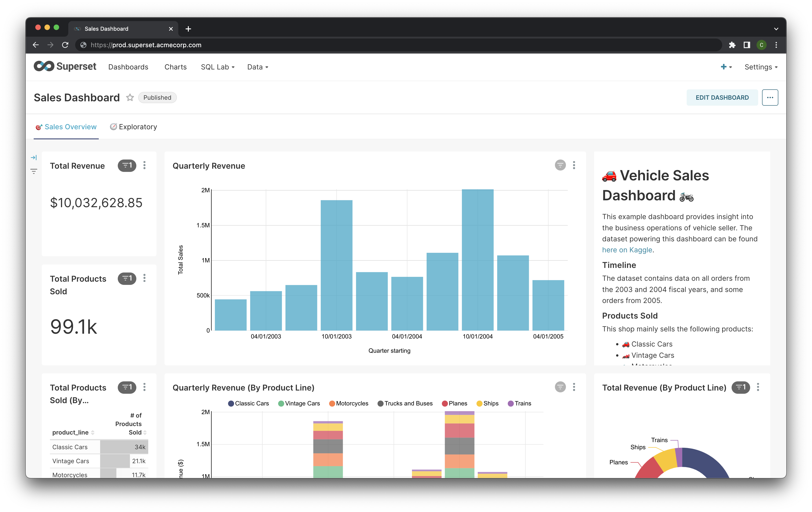Reload the page
The height and width of the screenshot is (512, 812).
coord(66,45)
